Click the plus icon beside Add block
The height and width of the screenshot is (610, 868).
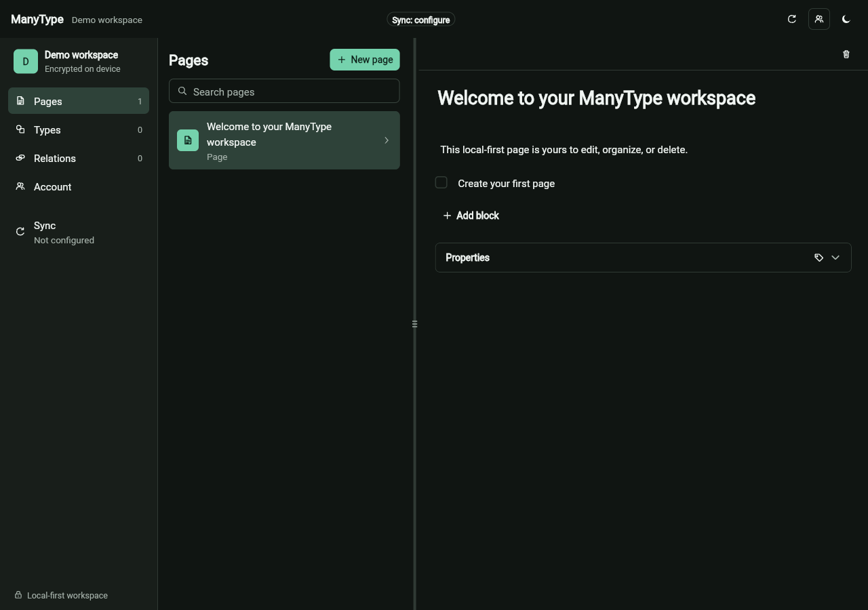[447, 216]
